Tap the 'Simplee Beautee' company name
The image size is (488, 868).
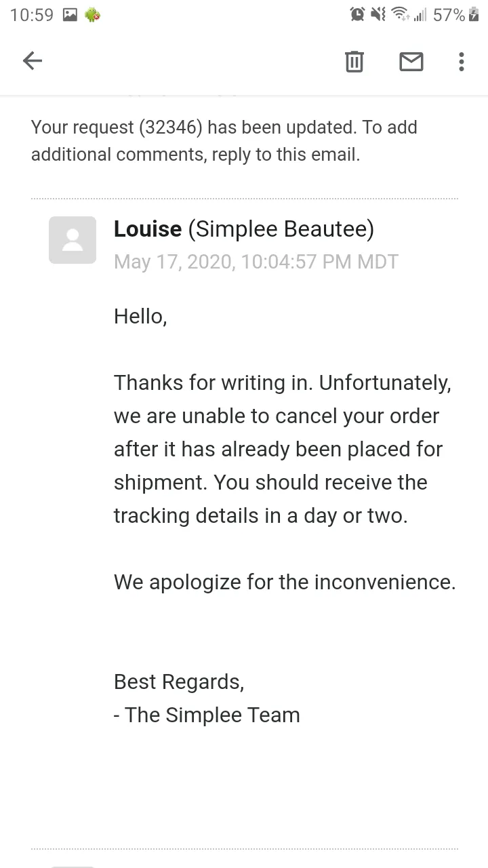[281, 229]
